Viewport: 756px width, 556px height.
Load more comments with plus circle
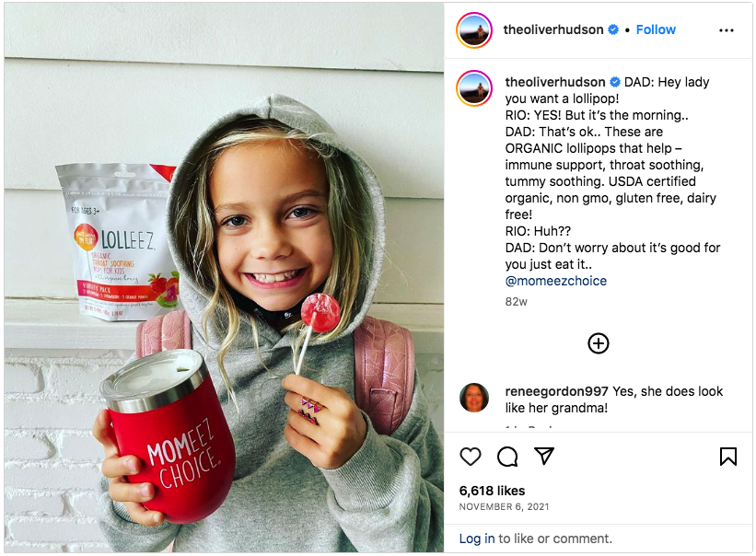coord(599,343)
